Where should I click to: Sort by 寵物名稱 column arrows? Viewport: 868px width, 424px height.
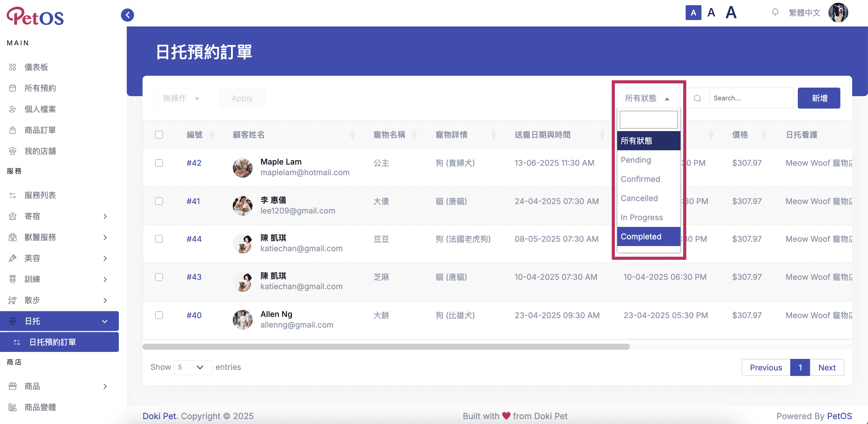pos(415,134)
